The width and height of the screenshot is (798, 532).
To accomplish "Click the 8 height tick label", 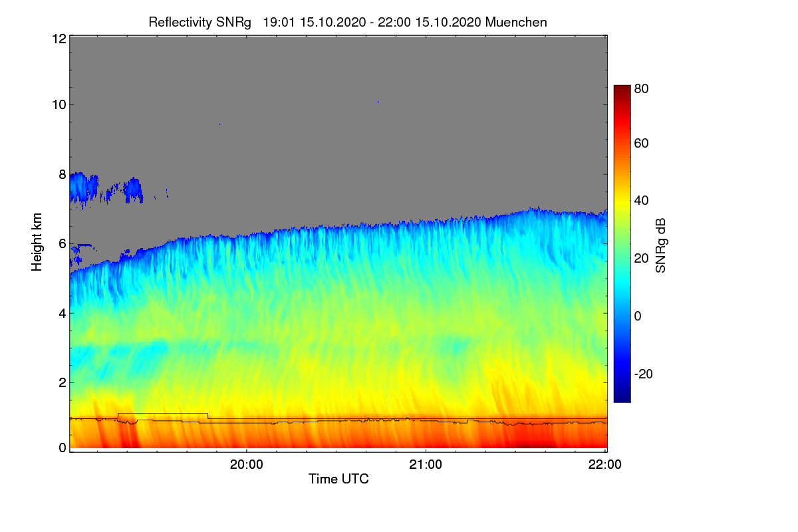I will [62, 174].
